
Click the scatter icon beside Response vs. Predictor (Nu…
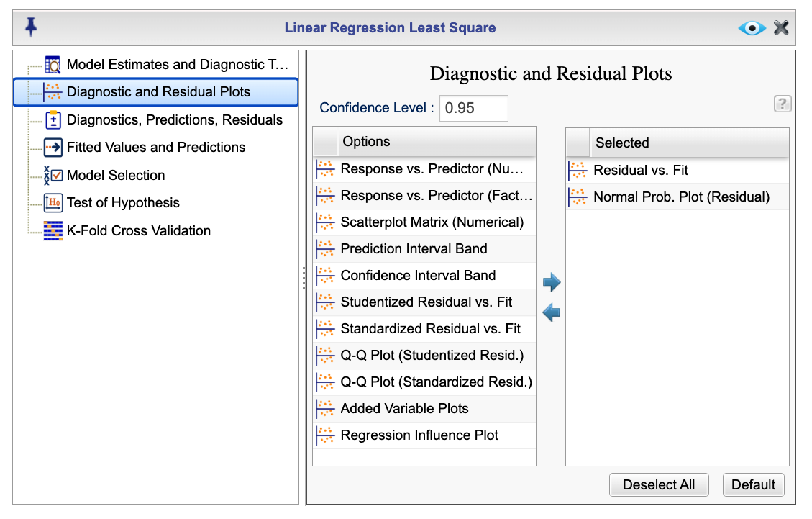pos(325,169)
